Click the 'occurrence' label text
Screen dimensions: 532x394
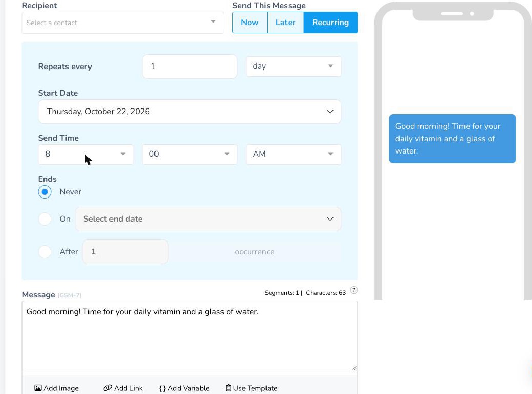click(x=255, y=252)
